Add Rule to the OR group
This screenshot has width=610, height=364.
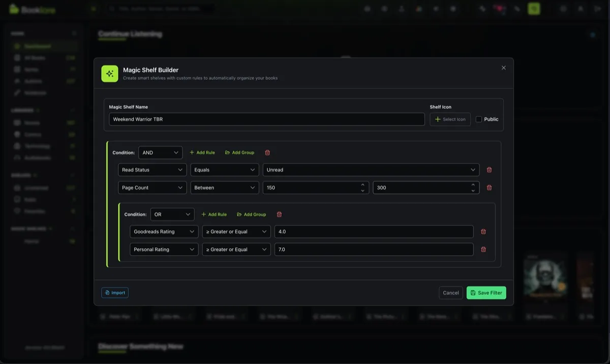[x=214, y=214]
